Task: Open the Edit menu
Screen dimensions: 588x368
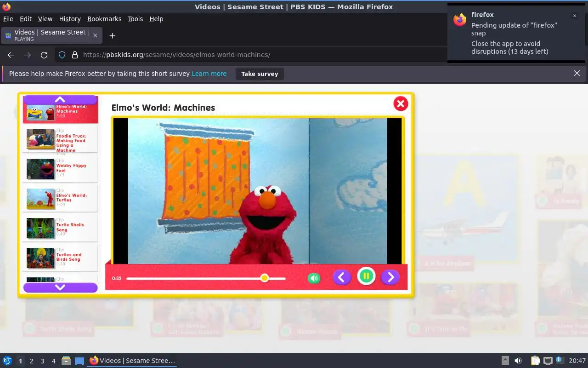Action: coord(26,19)
